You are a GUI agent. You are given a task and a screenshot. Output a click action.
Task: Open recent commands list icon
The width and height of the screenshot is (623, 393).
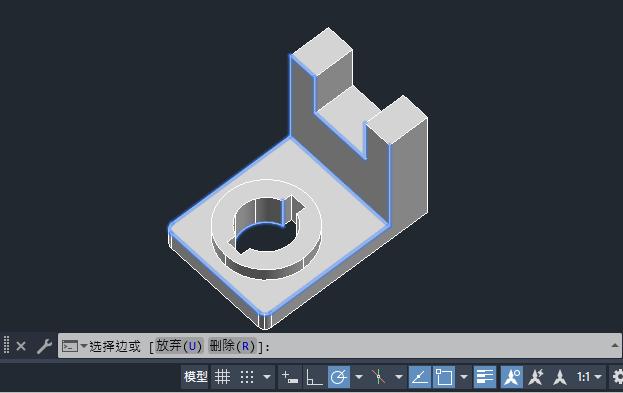74,346
